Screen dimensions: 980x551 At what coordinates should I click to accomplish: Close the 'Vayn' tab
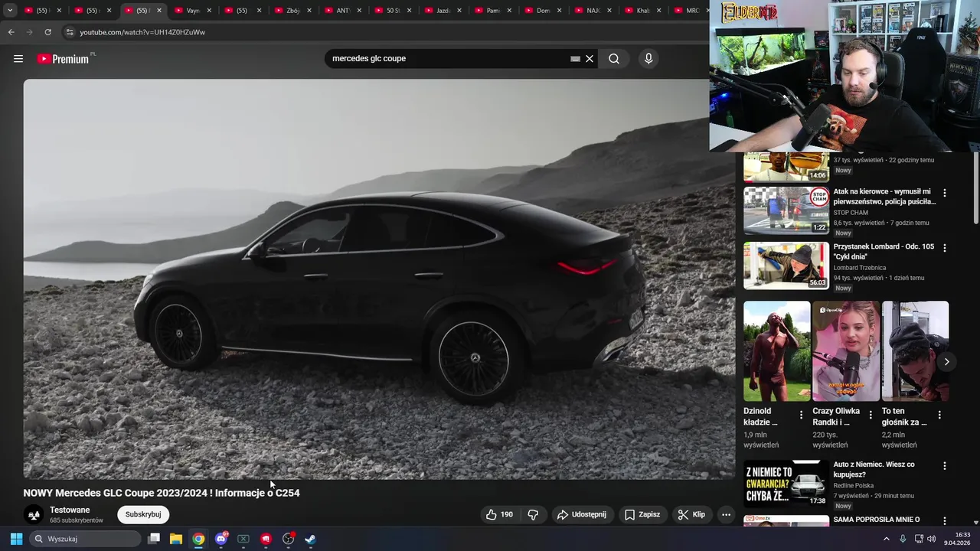point(209,11)
